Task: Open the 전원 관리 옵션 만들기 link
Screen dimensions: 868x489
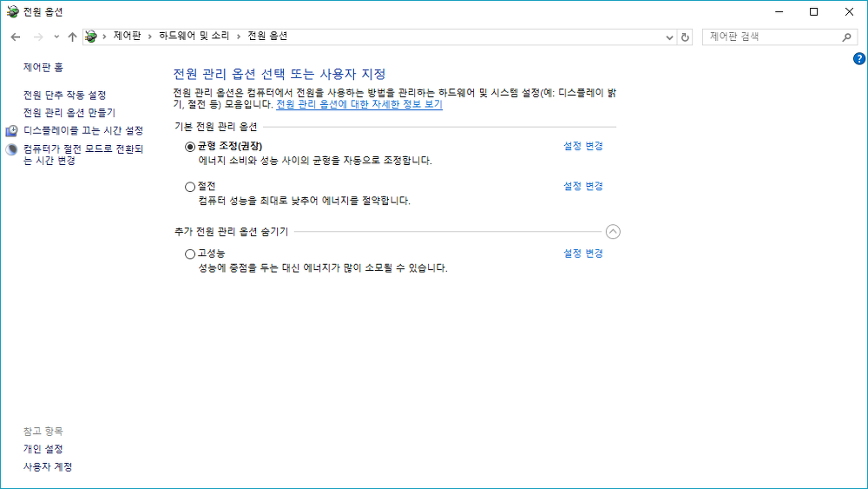Action: (x=69, y=113)
